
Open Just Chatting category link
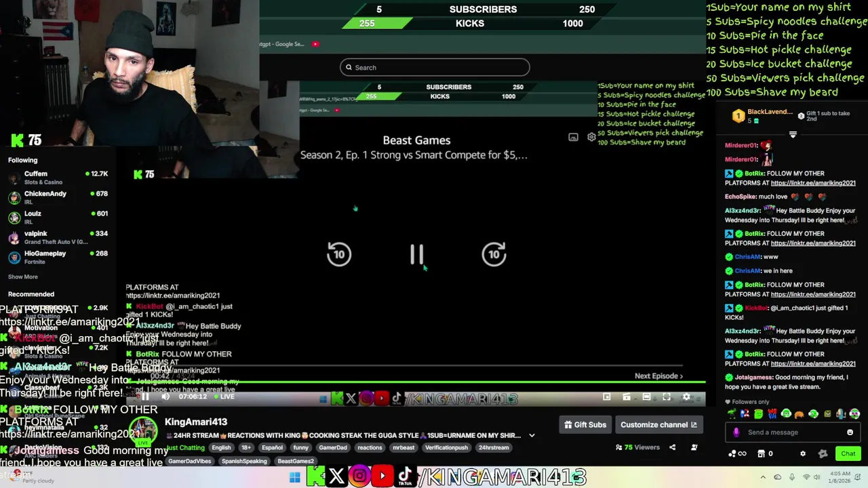click(185, 447)
